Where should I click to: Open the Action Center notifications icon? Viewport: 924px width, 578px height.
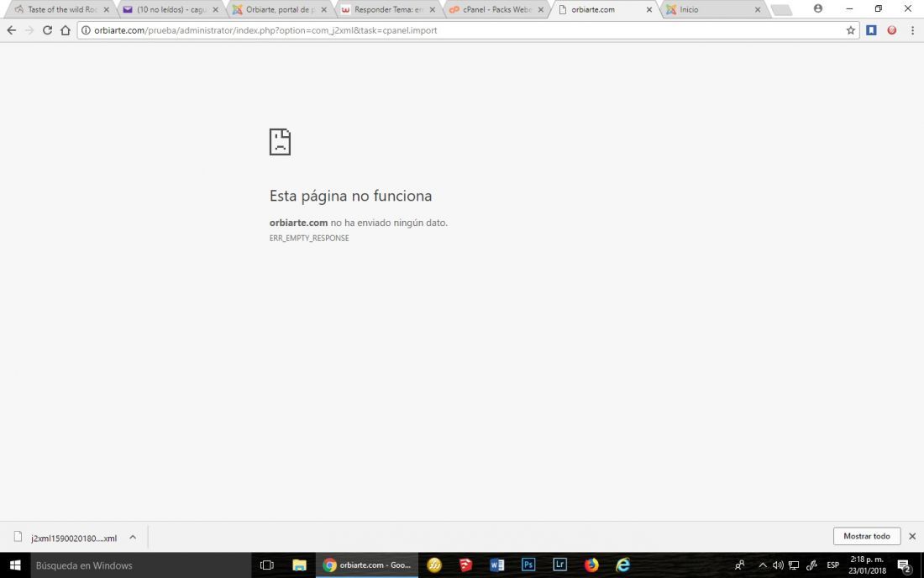(x=905, y=565)
